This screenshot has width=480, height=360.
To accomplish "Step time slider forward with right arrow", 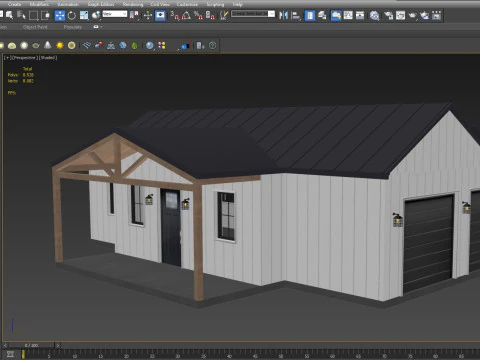I will (x=58, y=345).
